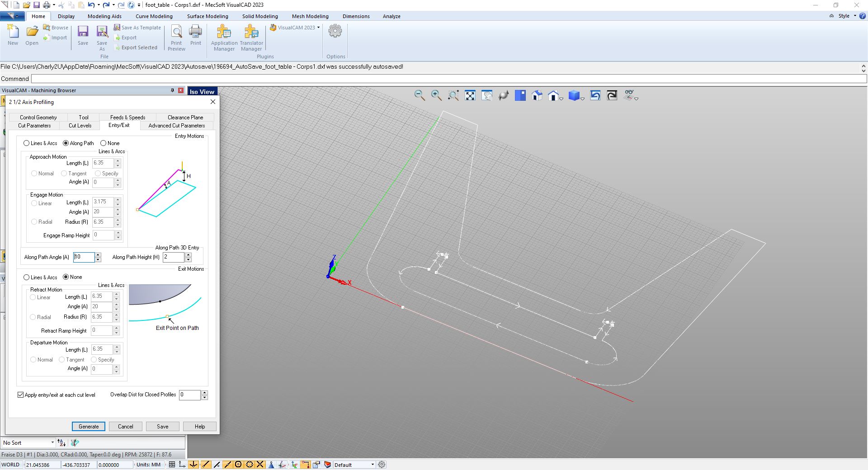The width and height of the screenshot is (868, 470).
Task: Open the quick access print dropdown arrow
Action: click(x=54, y=5)
